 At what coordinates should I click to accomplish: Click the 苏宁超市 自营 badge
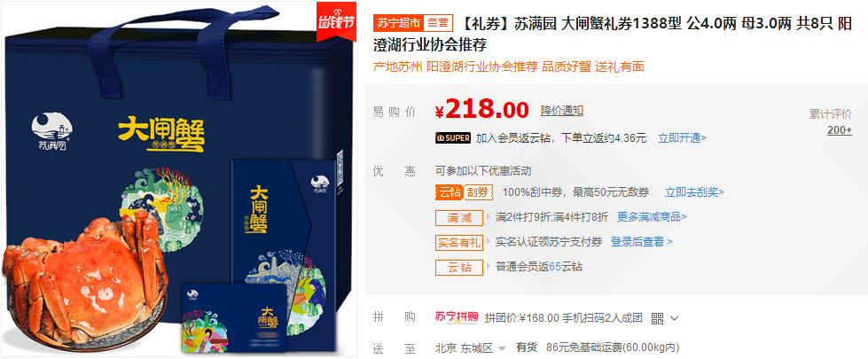(x=413, y=23)
